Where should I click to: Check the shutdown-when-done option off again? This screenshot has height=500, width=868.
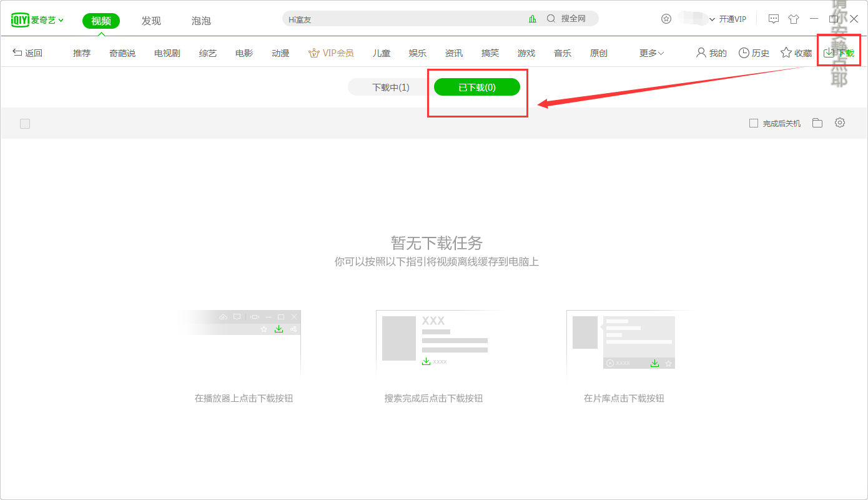pos(753,123)
